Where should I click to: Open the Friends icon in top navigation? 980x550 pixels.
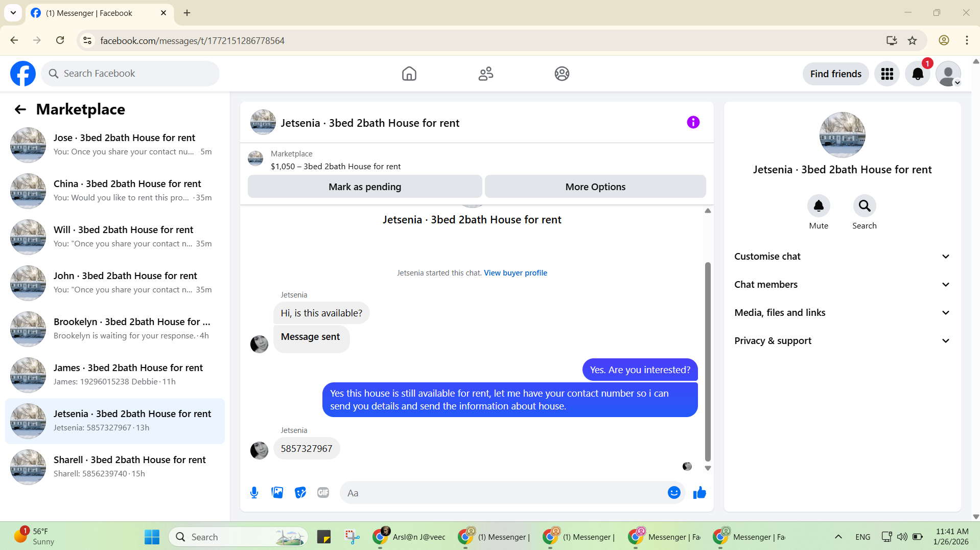click(485, 74)
